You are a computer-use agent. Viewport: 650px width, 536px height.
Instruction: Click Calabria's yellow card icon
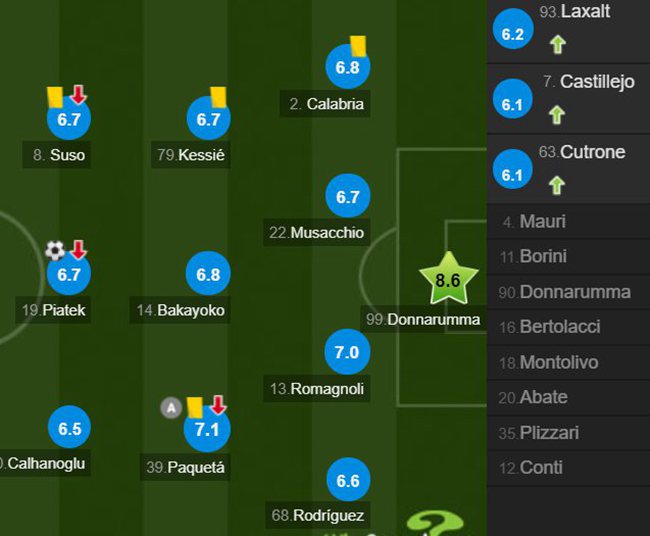(x=359, y=46)
